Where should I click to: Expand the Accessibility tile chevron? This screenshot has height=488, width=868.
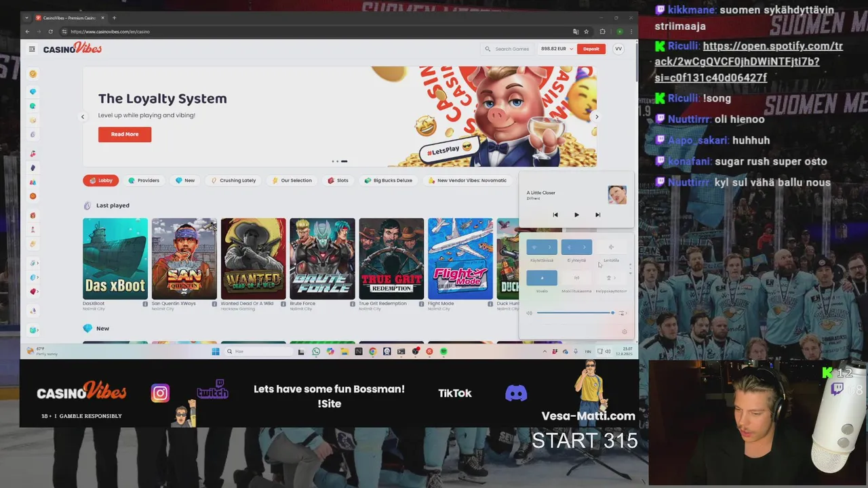616,278
